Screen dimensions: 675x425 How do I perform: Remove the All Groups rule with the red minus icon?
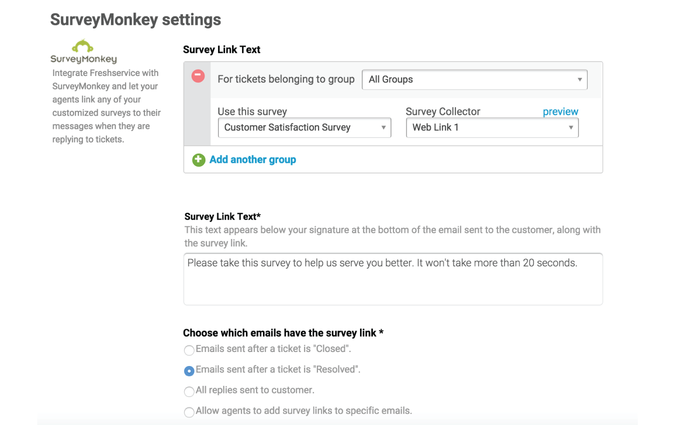click(198, 76)
